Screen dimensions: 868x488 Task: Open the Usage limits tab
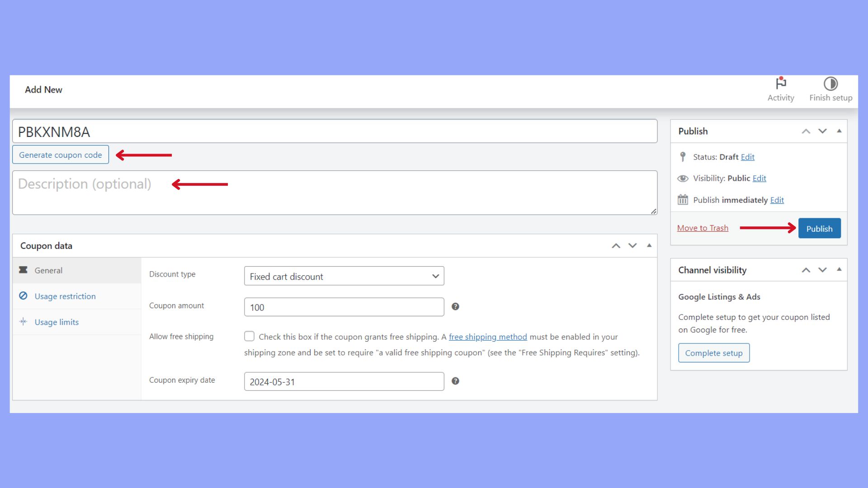[57, 322]
